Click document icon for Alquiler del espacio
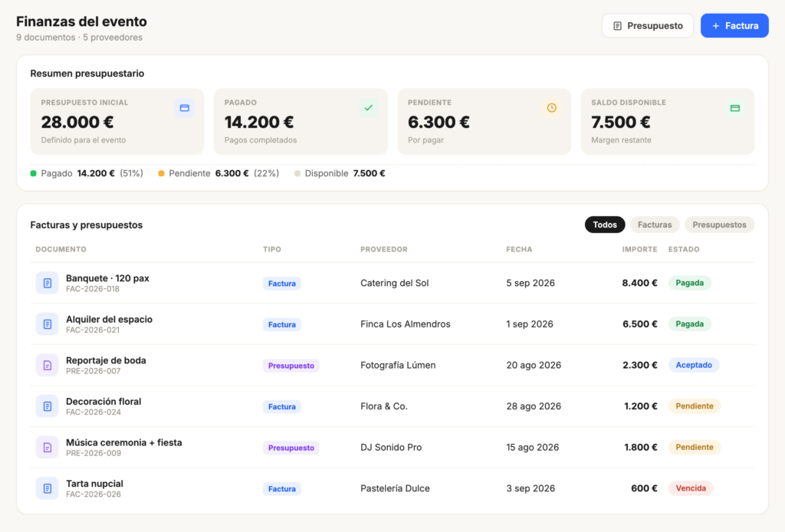Image resolution: width=785 pixels, height=532 pixels. click(x=47, y=324)
